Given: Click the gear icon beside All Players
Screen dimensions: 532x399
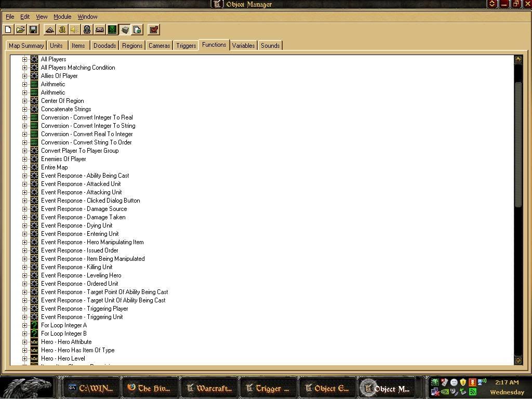Looking at the screenshot, I should [34, 59].
